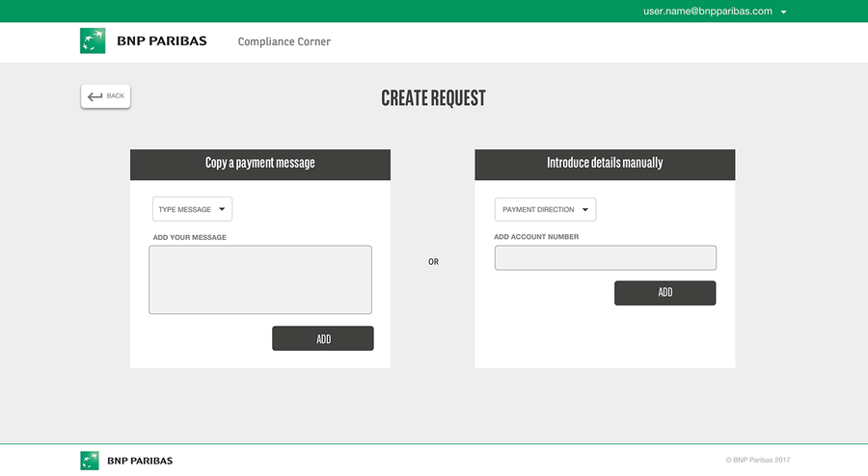Image resolution: width=868 pixels, height=476 pixels.
Task: Click the caret icon beside user email
Action: click(x=784, y=13)
